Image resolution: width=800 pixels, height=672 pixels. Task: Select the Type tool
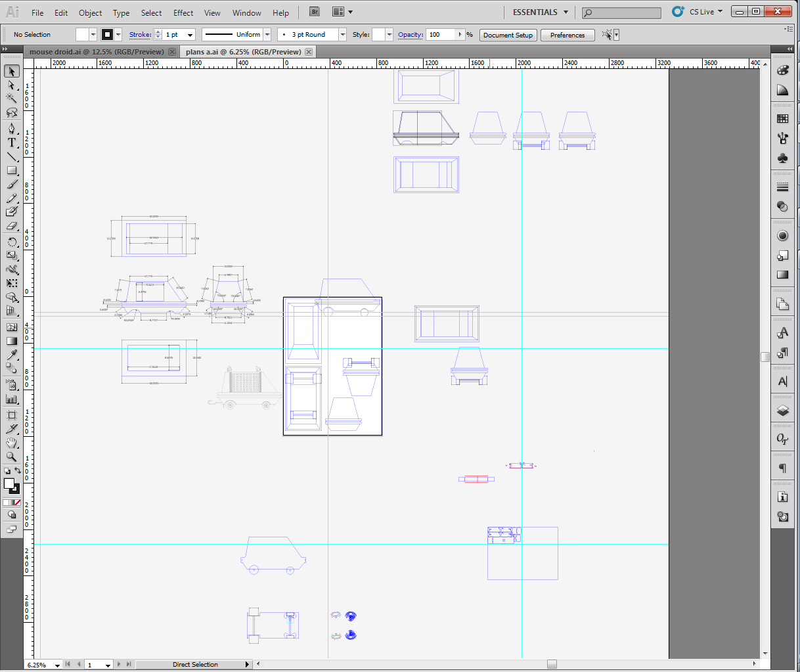[12, 143]
